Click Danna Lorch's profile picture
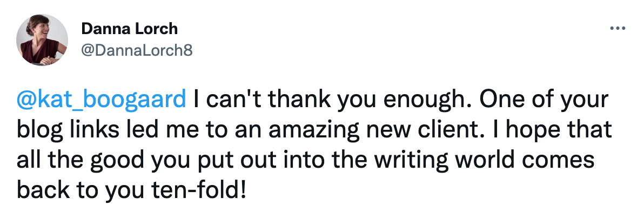The height and width of the screenshot is (211, 644). [42, 40]
